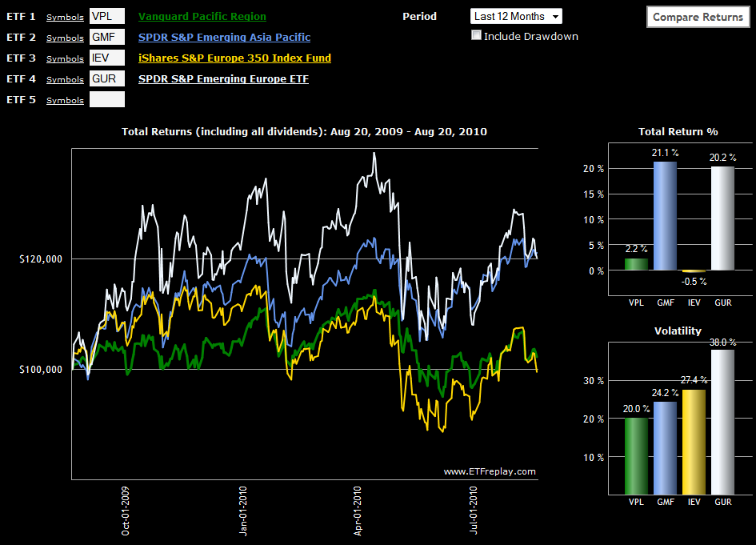Click the Compare Returns button
Image resolution: width=756 pixels, height=545 pixels.
698,17
